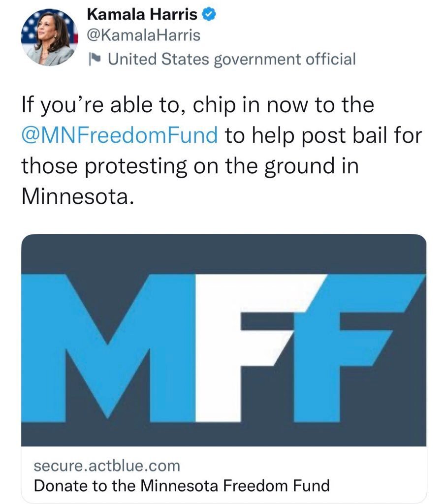Select the United States government official label
The image size is (446, 504).
231,60
